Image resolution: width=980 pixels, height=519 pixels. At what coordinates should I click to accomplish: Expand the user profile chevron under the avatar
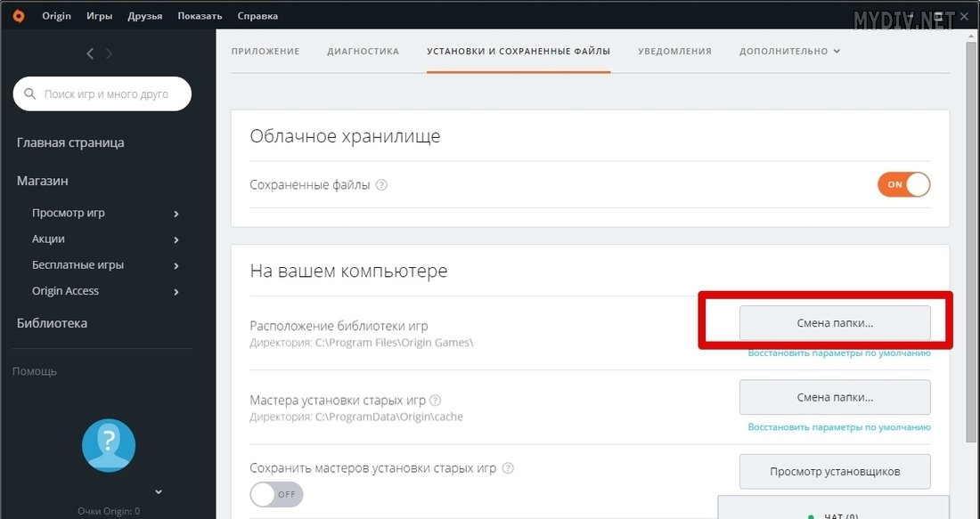click(159, 491)
